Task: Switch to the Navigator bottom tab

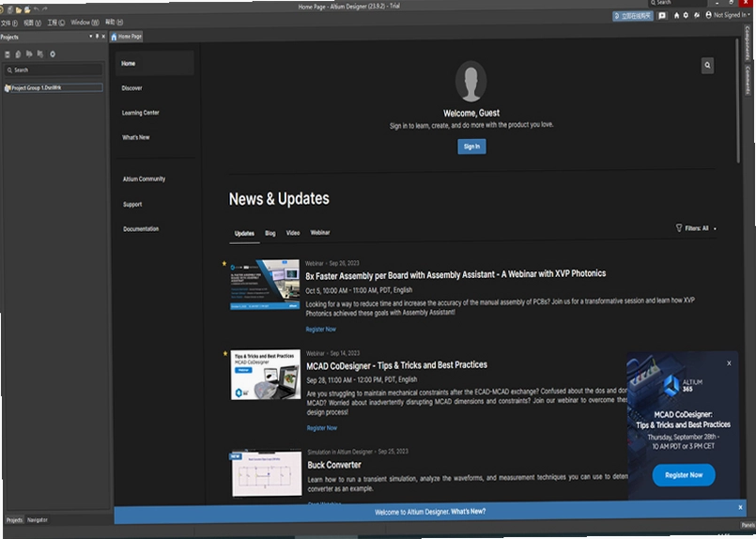Action: point(38,520)
